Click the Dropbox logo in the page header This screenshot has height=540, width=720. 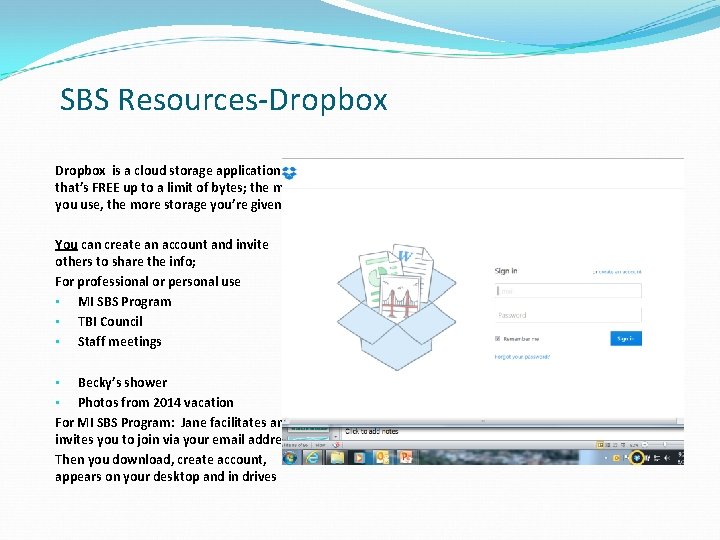click(x=289, y=173)
